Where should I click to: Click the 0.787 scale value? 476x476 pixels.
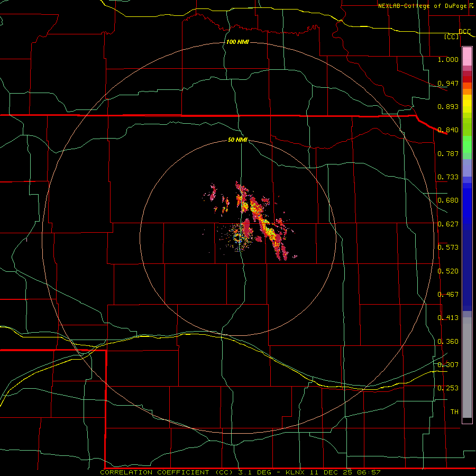pos(448,153)
